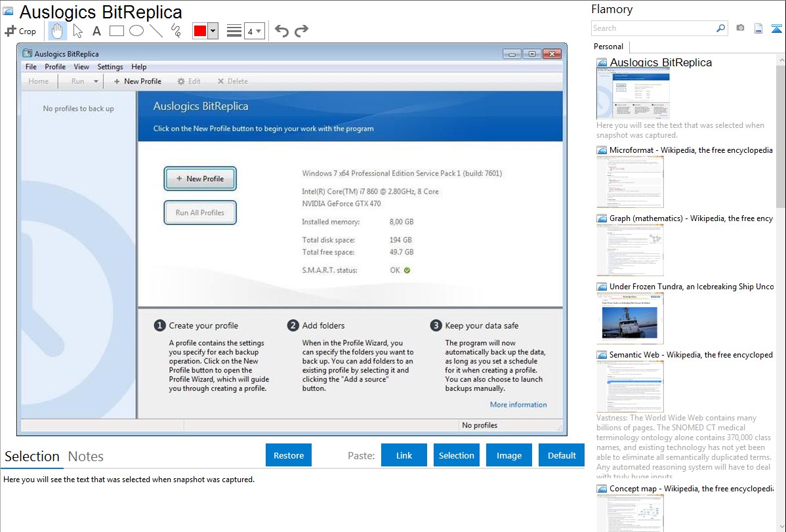Screen dimensions: 786x532
Task: Switch to the Selection tab
Action: click(x=32, y=457)
